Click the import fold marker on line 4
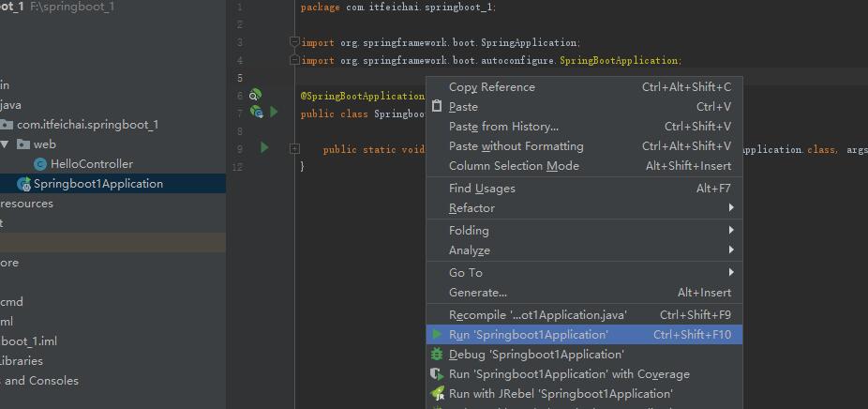Image resolution: width=868 pixels, height=409 pixels. click(294, 59)
